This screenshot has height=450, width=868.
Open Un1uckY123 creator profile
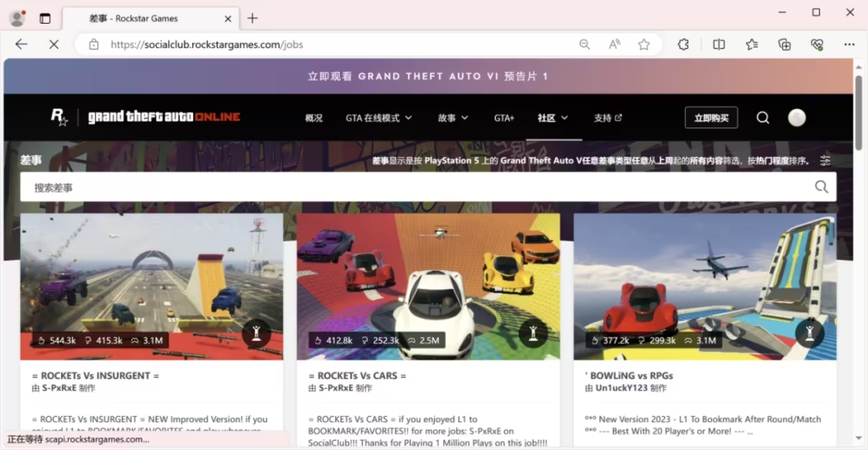pos(621,388)
